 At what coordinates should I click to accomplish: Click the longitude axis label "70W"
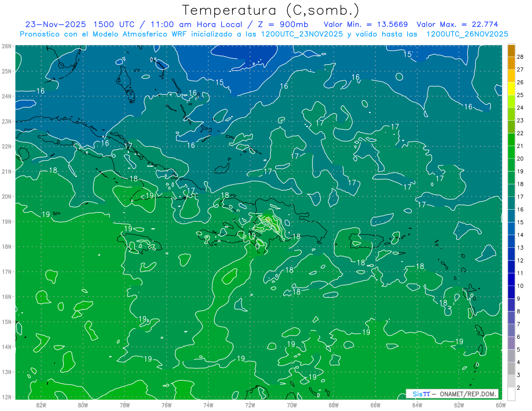pos(292,405)
